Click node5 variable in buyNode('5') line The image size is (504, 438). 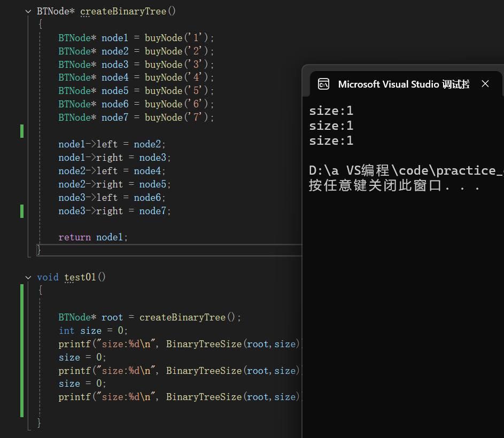point(115,91)
